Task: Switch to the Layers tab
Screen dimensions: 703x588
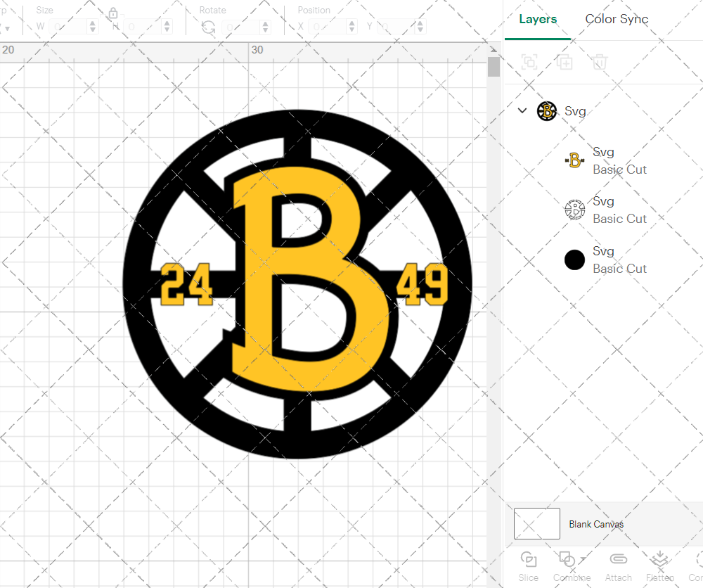Action: click(x=538, y=19)
